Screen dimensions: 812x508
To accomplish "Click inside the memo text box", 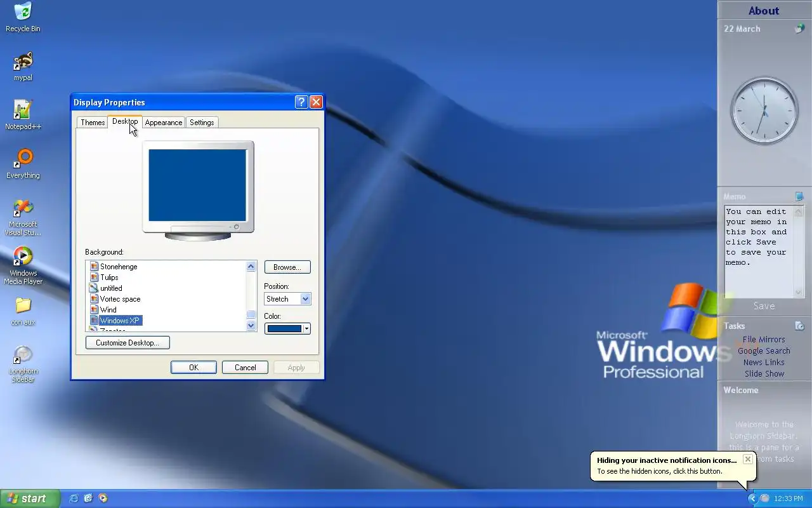I will [x=759, y=251].
